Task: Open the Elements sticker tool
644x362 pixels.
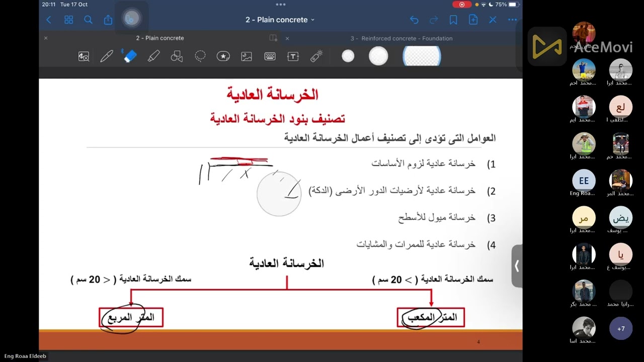Action: [x=223, y=56]
